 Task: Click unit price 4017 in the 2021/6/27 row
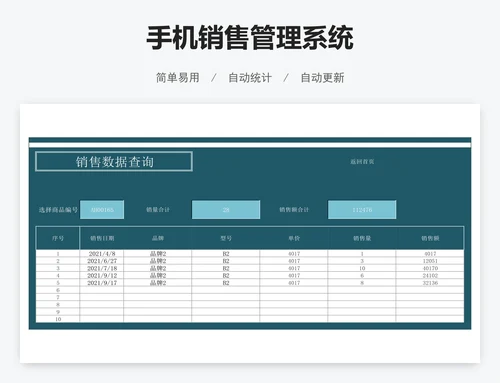[x=294, y=261]
